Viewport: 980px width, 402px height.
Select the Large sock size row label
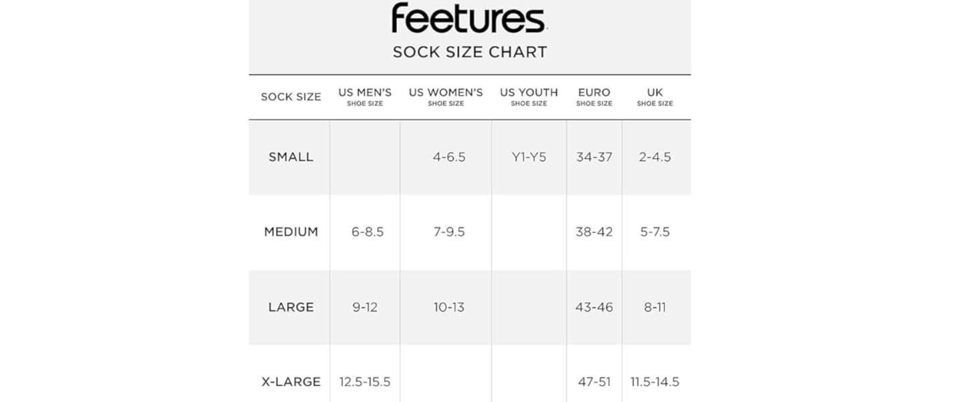tap(291, 307)
